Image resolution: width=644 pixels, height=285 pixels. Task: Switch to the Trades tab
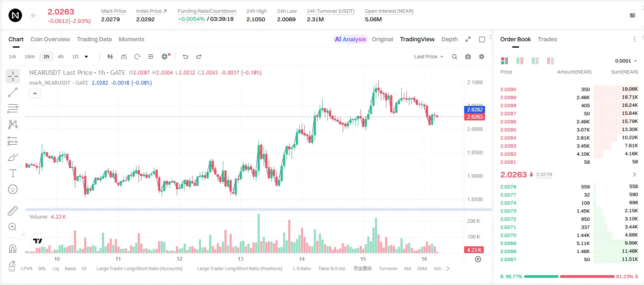click(x=547, y=39)
